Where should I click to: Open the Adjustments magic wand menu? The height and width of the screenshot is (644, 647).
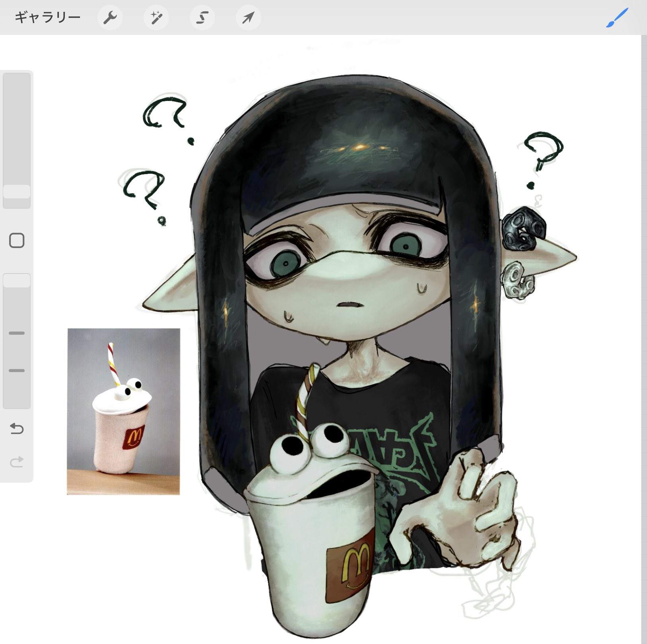pos(156,17)
